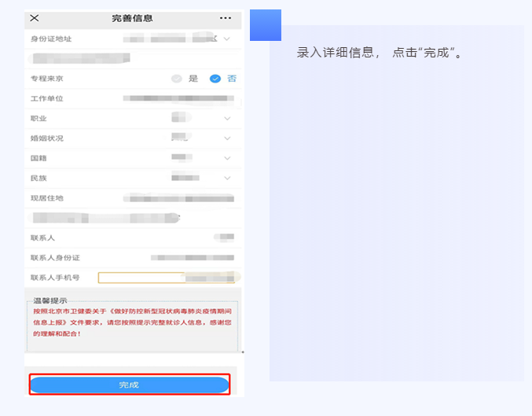
Task: Focus the 联系人手机号 input box
Action: [167, 278]
